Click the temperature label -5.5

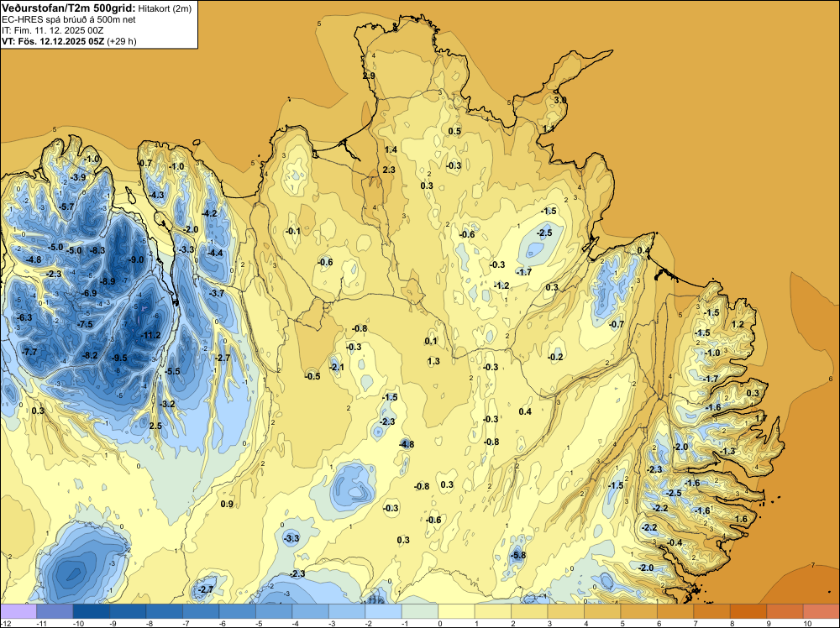172,371
